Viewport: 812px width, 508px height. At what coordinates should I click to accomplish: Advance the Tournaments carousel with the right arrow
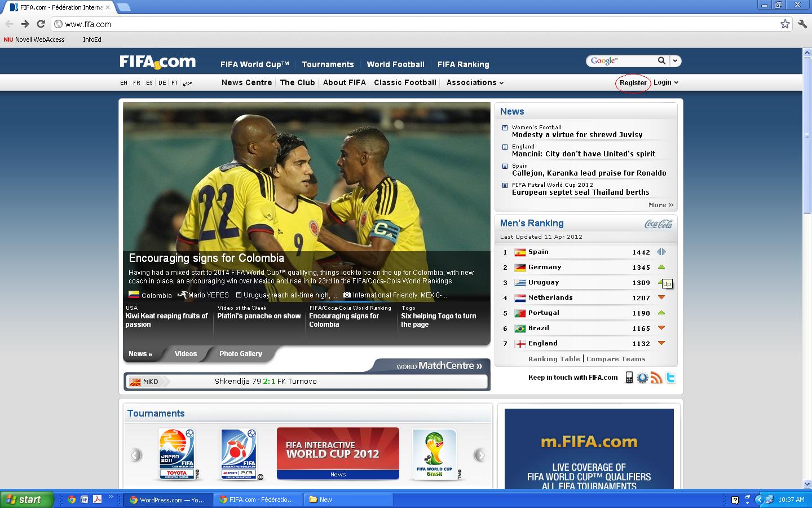(x=481, y=454)
